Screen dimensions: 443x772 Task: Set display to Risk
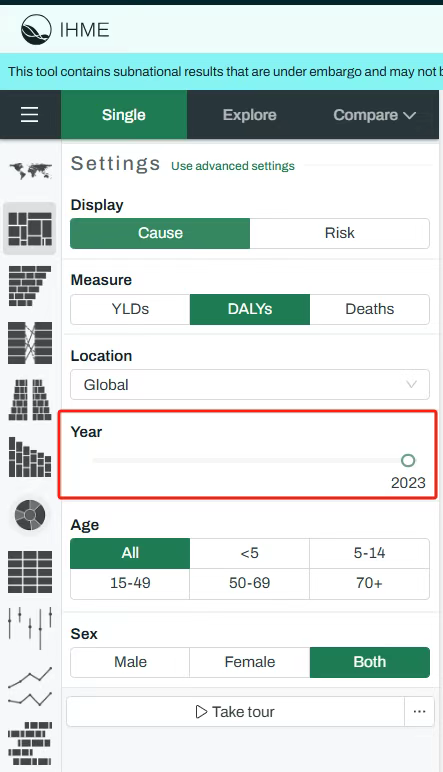coord(340,233)
